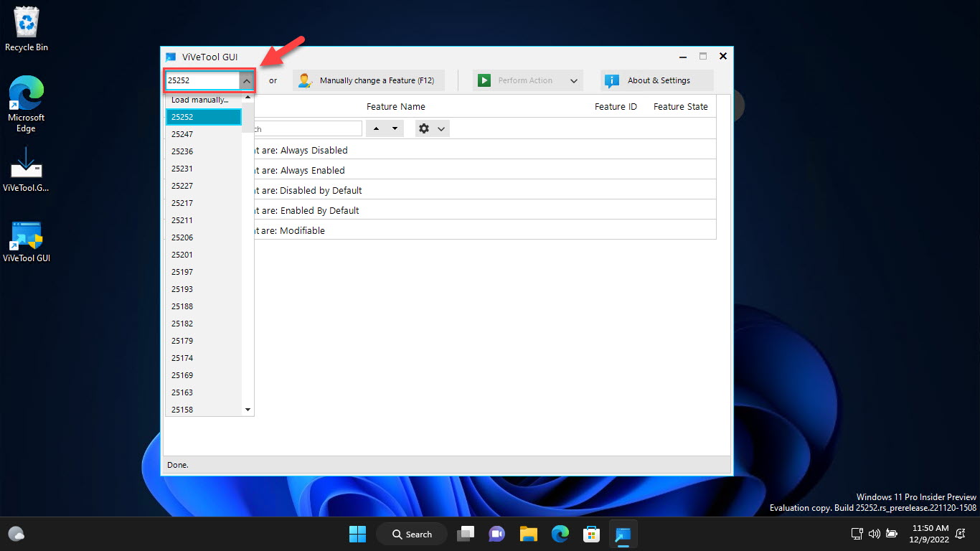Open Recycle Bin desktop icon
Viewport: 980px width, 551px height.
pyautogui.click(x=27, y=29)
